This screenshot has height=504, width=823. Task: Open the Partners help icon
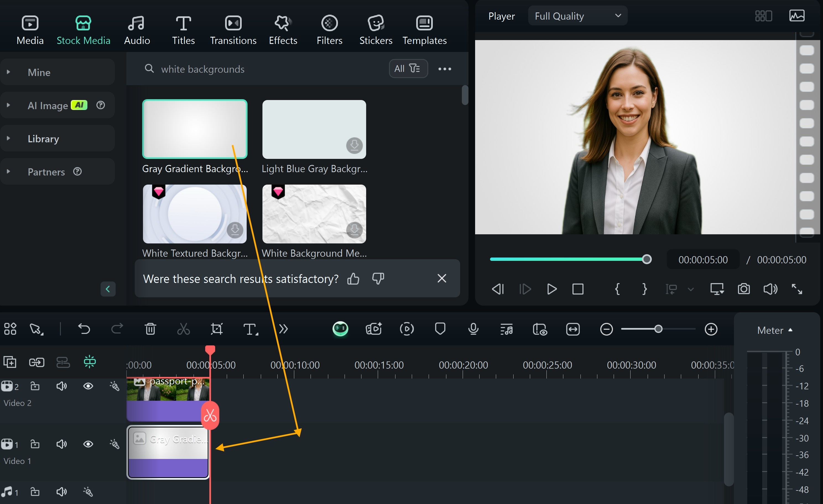tap(77, 172)
